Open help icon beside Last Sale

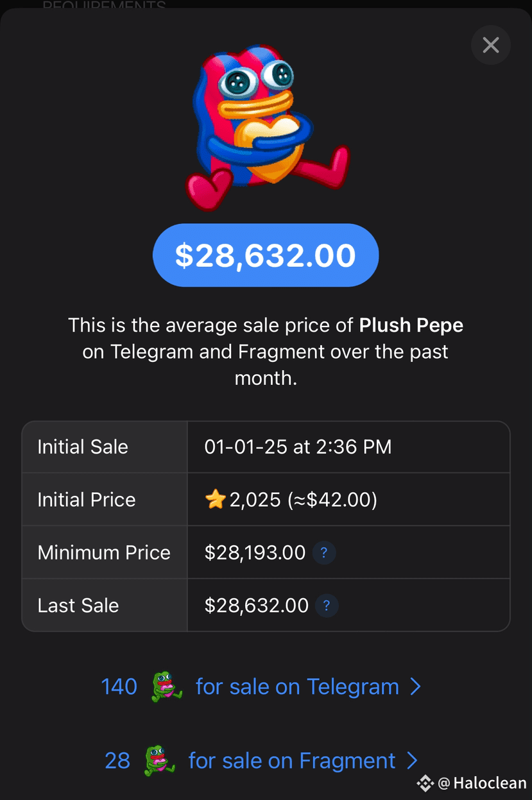tap(327, 605)
